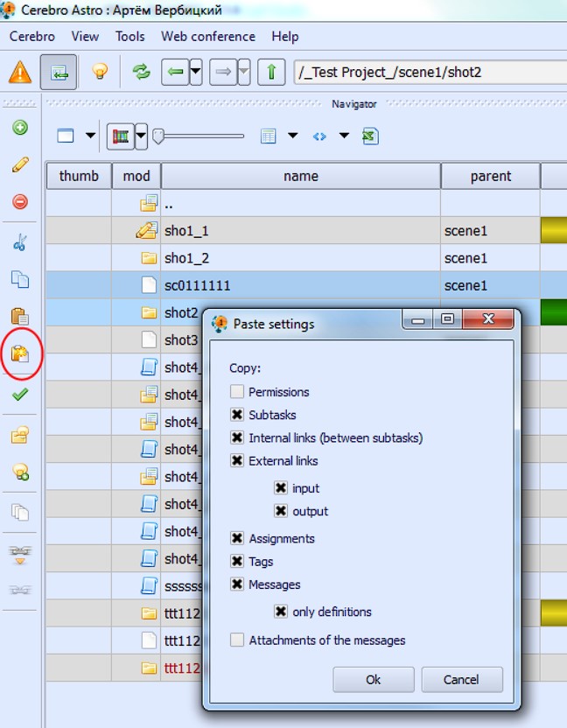Image resolution: width=567 pixels, height=728 pixels.
Task: Click the folder stack icon below checkmark
Action: point(20,435)
